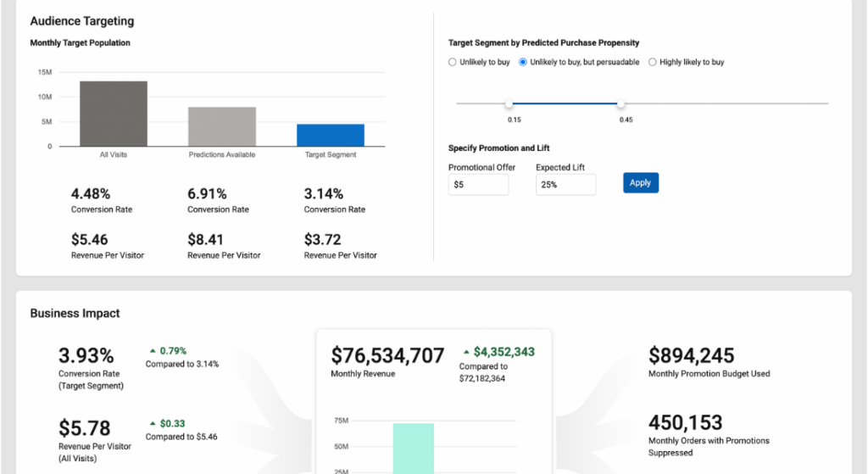The image size is (868, 474).
Task: Click the $3.72 revenue per visitor value
Action: tap(323, 240)
